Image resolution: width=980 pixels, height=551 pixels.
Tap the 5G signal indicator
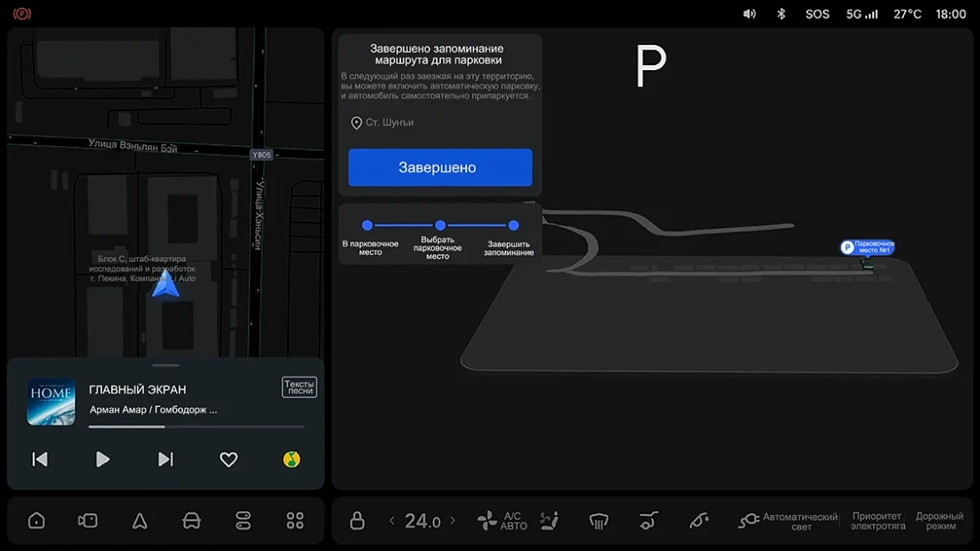(x=862, y=13)
